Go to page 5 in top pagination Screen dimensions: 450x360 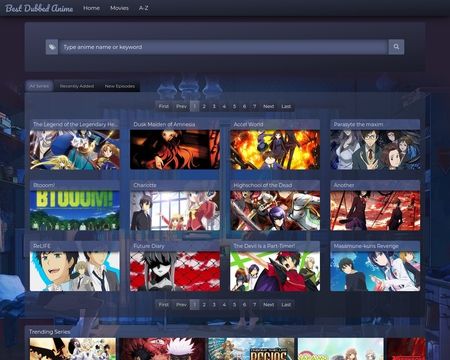pyautogui.click(x=234, y=106)
